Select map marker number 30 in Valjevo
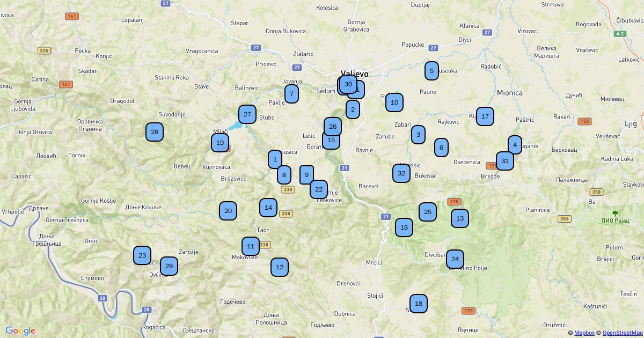Viewport: 644px width, 338px height. (x=348, y=84)
